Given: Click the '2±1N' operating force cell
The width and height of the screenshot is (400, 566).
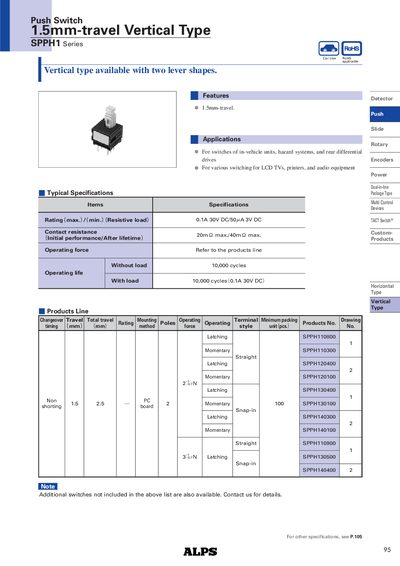Looking at the screenshot, I should click(190, 383).
